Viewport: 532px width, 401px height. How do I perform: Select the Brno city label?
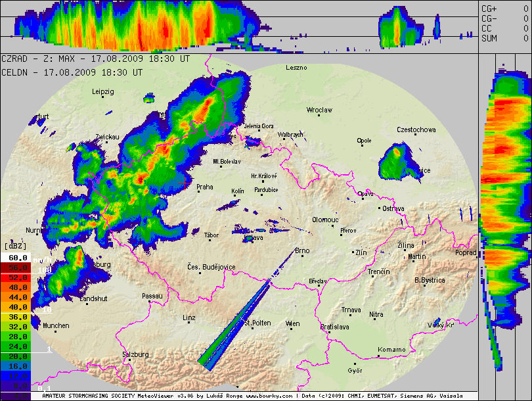[x=302, y=250]
